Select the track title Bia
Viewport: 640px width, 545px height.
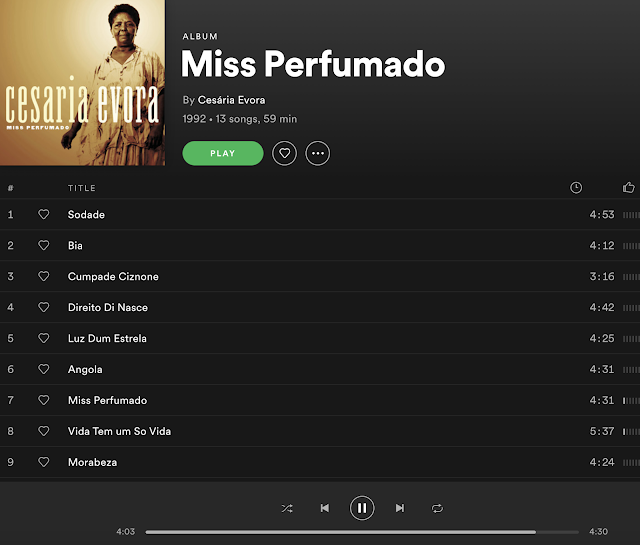[x=75, y=246]
